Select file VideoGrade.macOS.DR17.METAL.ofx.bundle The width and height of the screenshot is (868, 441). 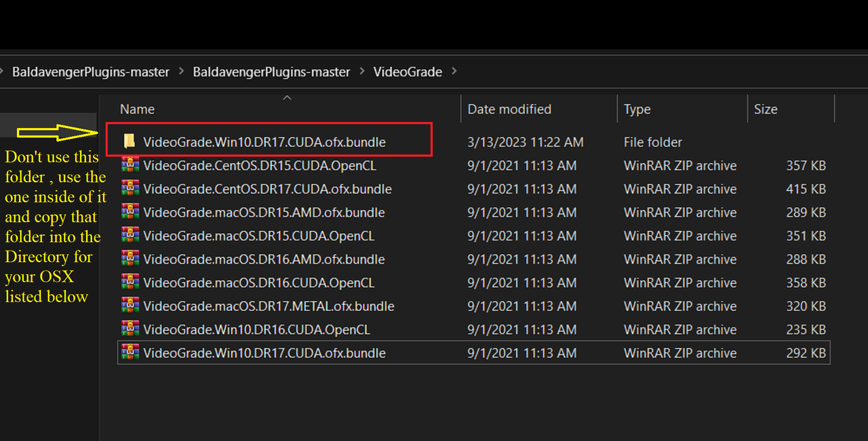(269, 306)
